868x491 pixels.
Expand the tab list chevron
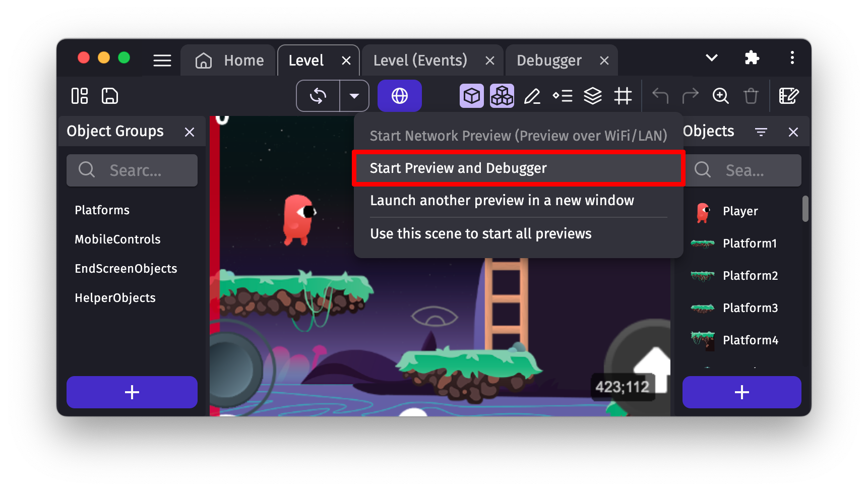point(711,58)
